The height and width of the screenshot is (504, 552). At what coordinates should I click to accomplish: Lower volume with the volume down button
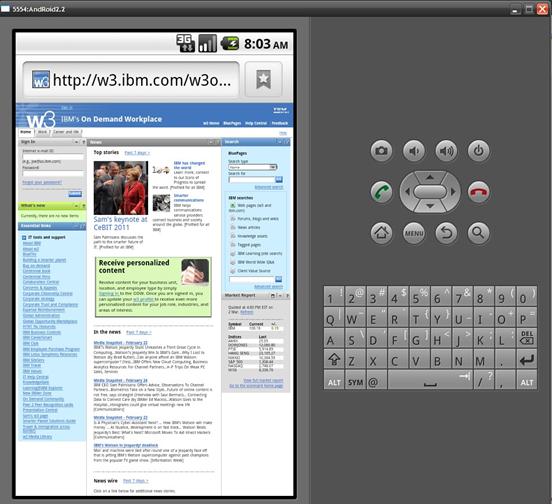point(414,151)
